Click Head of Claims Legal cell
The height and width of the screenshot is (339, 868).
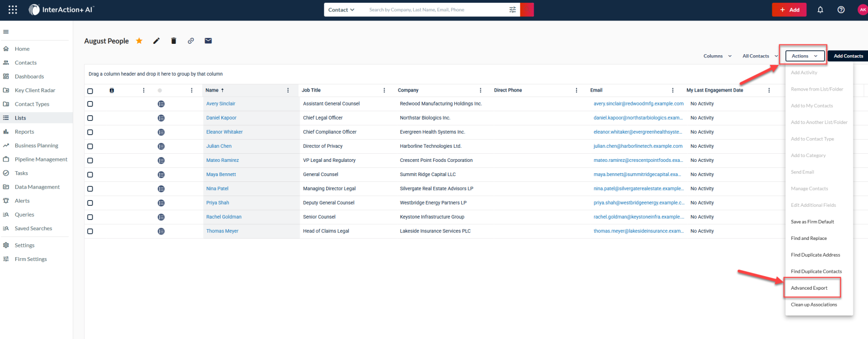tap(326, 231)
